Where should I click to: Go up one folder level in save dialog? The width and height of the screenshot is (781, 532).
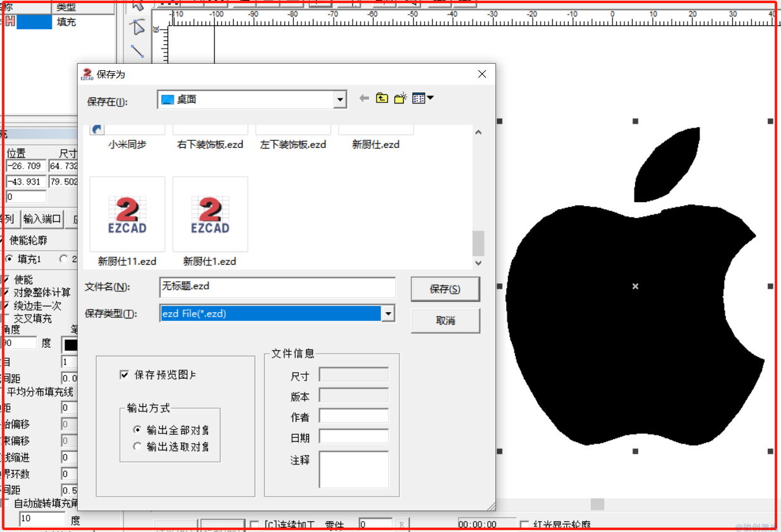[382, 99]
